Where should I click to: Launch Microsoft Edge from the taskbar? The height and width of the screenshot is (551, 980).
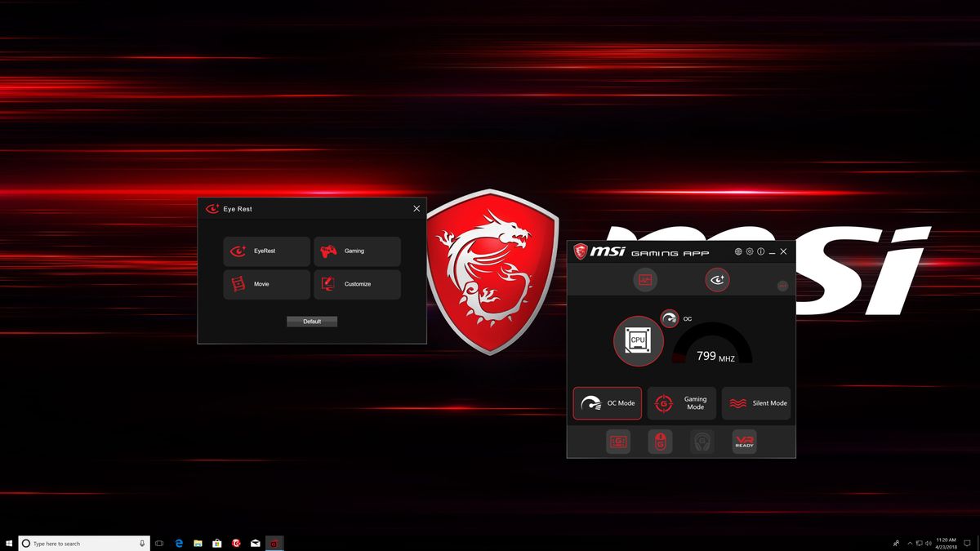coord(179,543)
